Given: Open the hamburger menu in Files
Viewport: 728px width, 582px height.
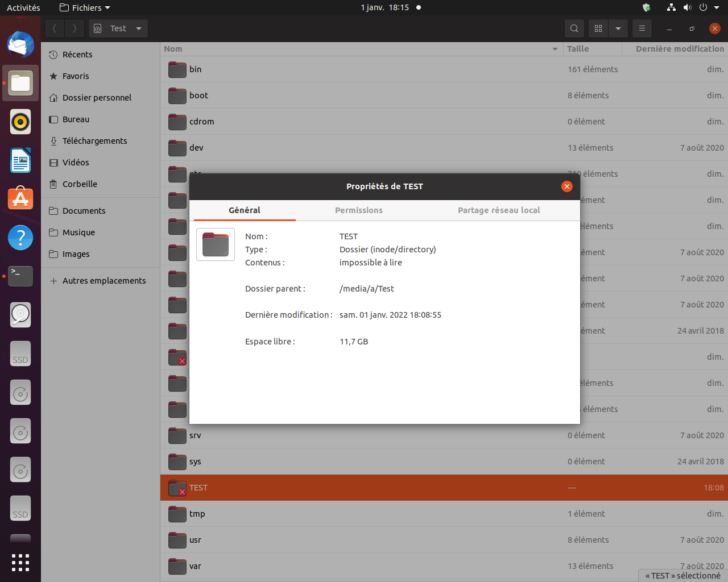Looking at the screenshot, I should point(642,28).
